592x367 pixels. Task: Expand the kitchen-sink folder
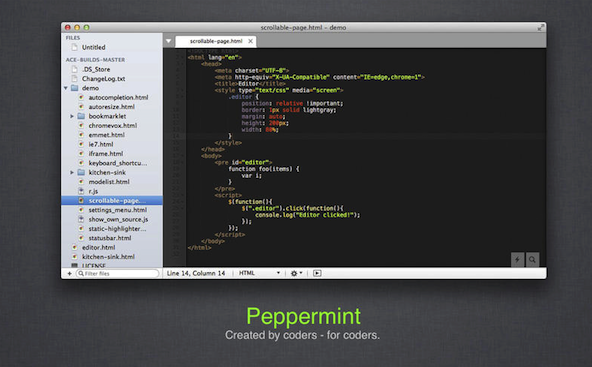click(72, 173)
